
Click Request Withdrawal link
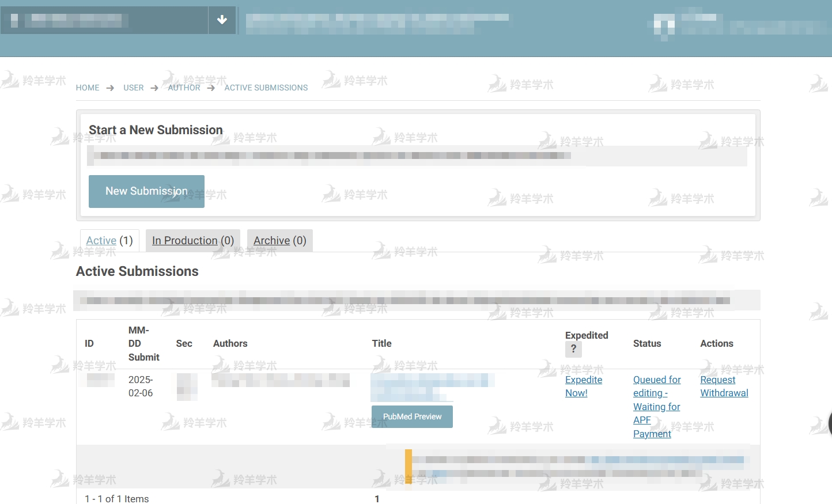724,386
